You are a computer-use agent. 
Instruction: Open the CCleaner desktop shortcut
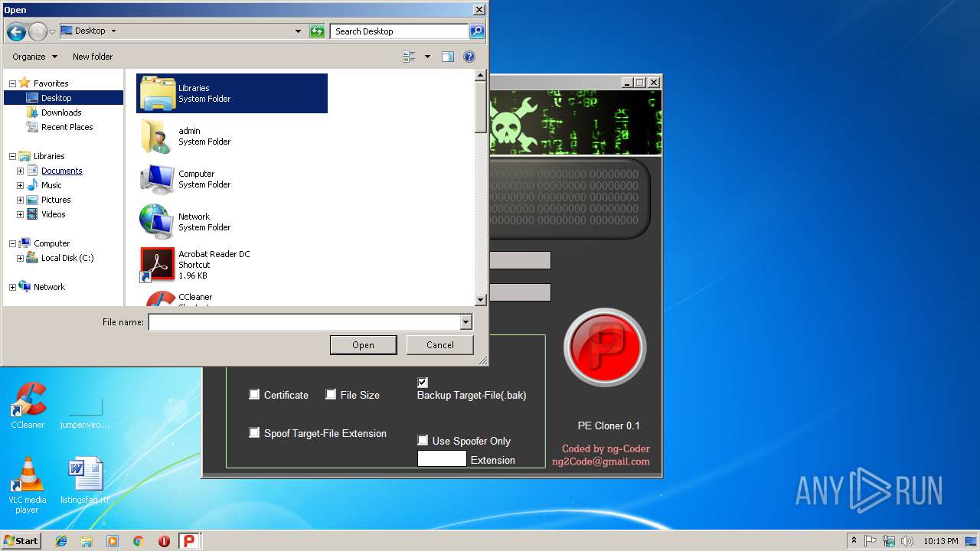28,406
